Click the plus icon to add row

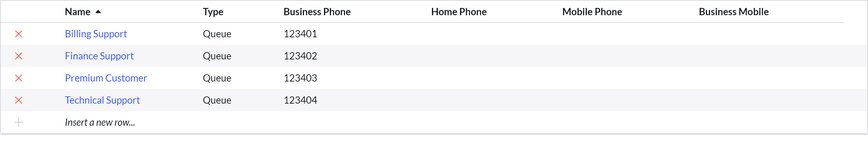click(19, 122)
